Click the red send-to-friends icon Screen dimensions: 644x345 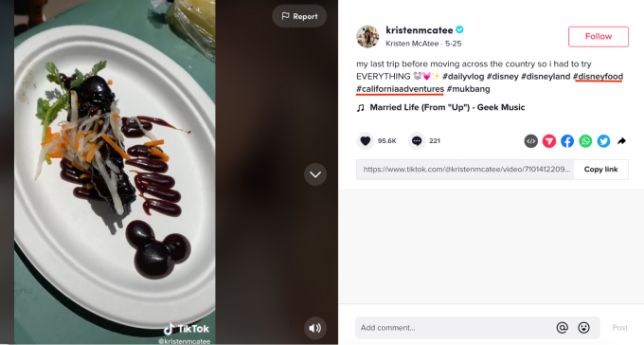tap(549, 141)
